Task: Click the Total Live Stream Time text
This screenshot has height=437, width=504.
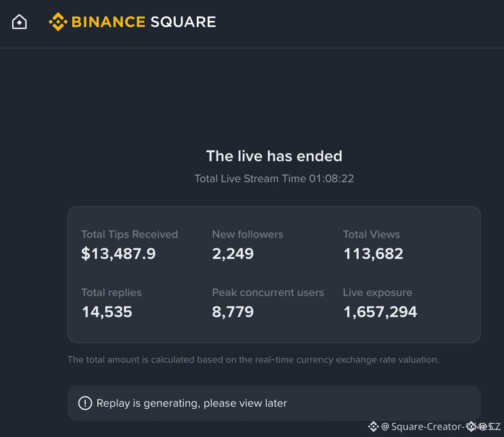Action: [274, 179]
